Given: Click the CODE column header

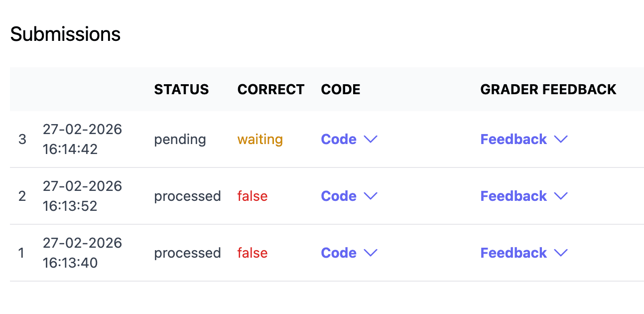Looking at the screenshot, I should pos(341,90).
